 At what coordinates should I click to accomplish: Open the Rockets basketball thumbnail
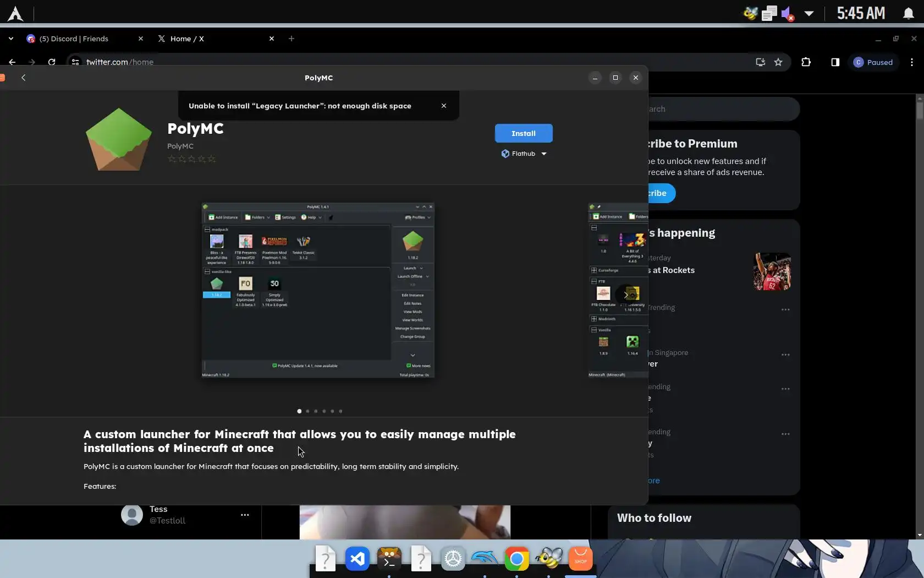click(x=772, y=271)
